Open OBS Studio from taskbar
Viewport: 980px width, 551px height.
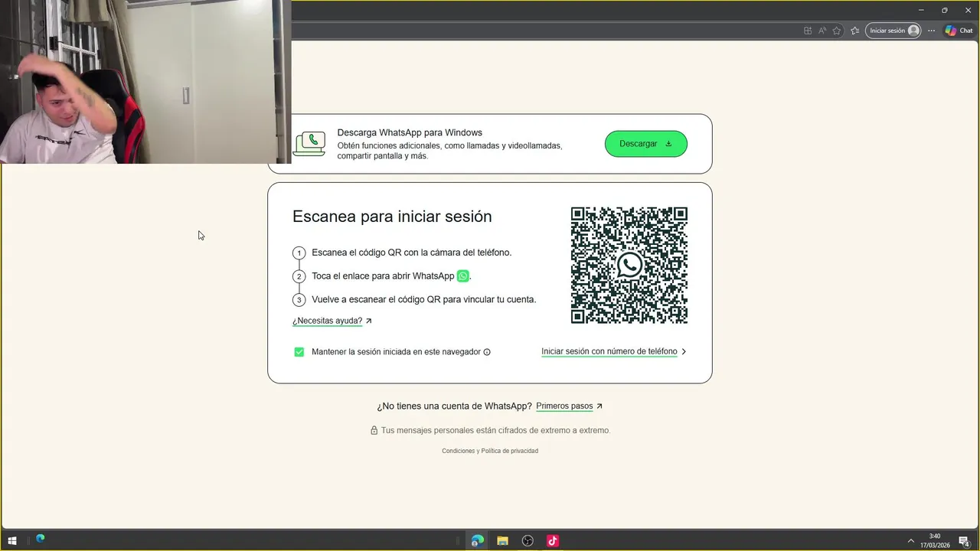[x=528, y=540]
